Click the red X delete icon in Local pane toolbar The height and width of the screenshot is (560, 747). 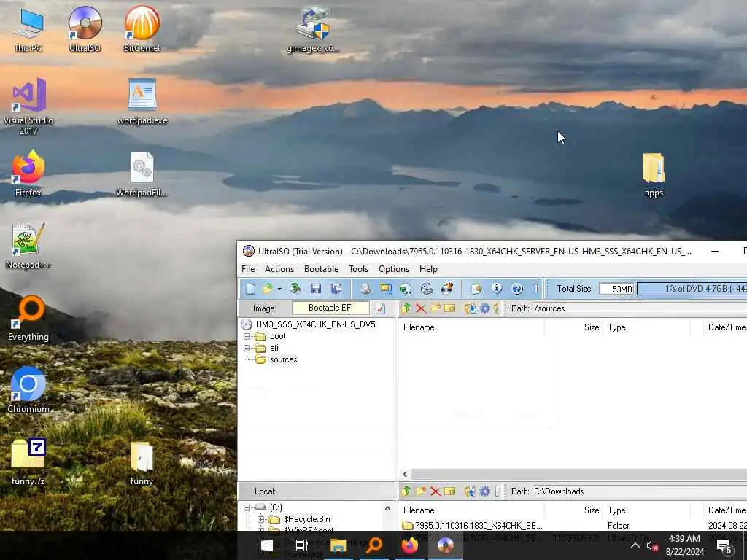tap(436, 491)
